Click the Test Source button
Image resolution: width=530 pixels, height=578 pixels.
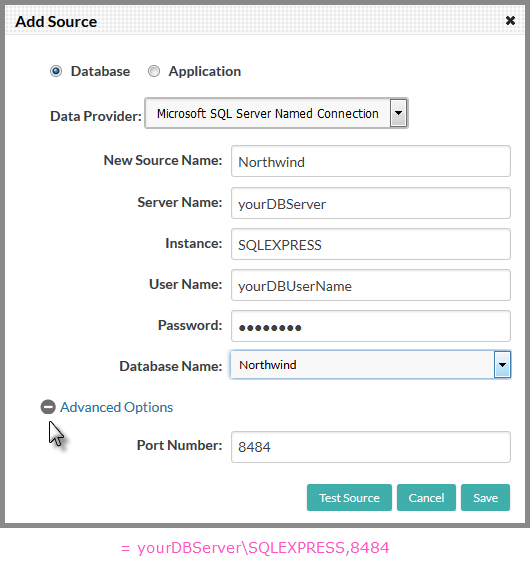(x=349, y=498)
